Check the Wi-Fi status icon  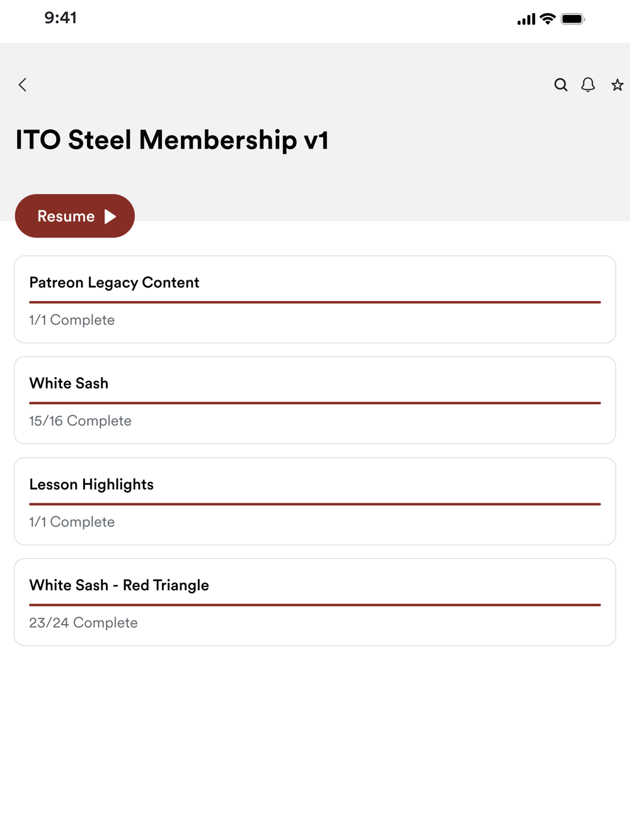pyautogui.click(x=548, y=19)
